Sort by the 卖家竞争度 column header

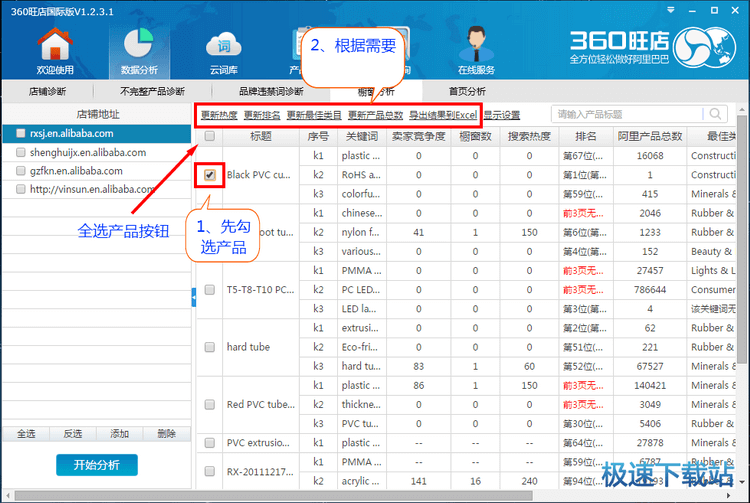click(x=419, y=136)
